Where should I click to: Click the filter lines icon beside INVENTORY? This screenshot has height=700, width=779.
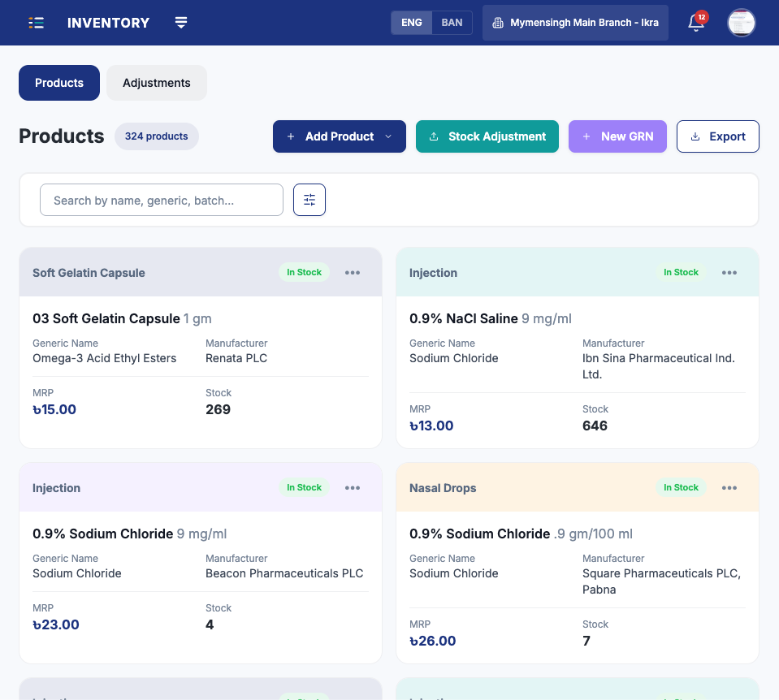pyautogui.click(x=181, y=23)
